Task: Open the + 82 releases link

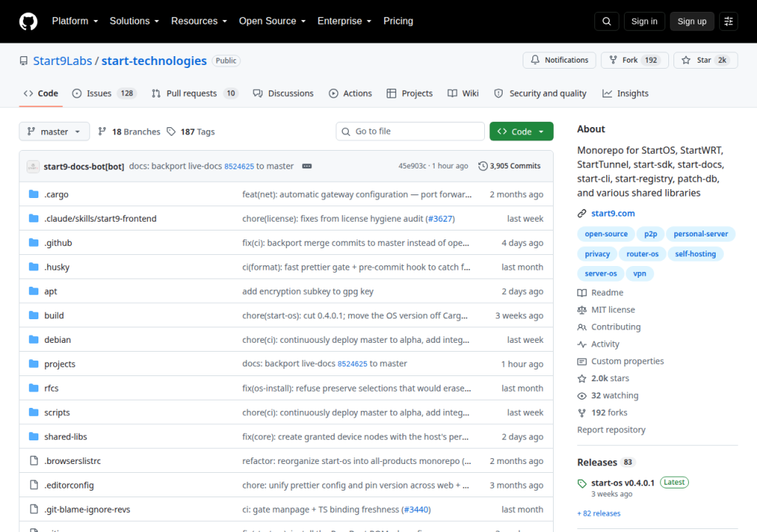Action: point(599,514)
